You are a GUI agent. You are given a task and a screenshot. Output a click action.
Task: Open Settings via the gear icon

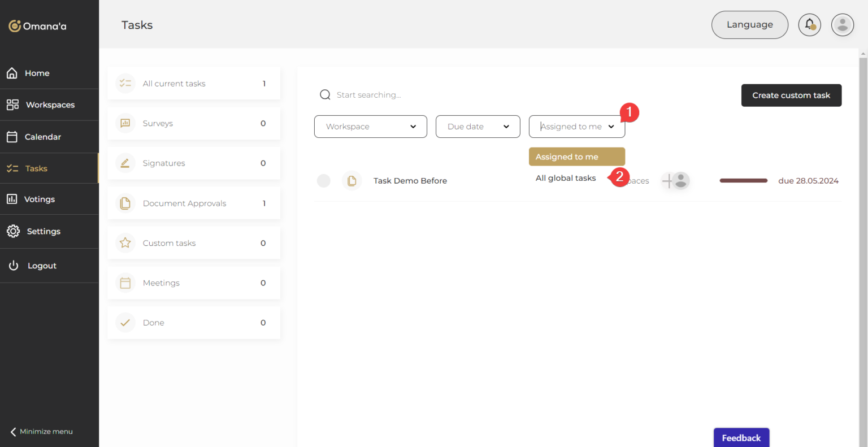(13, 231)
